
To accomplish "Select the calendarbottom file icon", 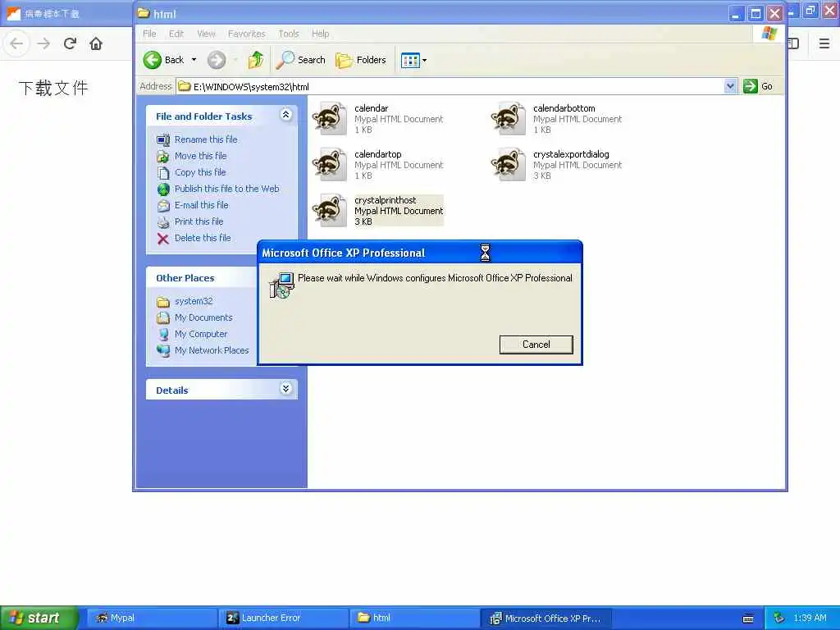I will coord(509,118).
